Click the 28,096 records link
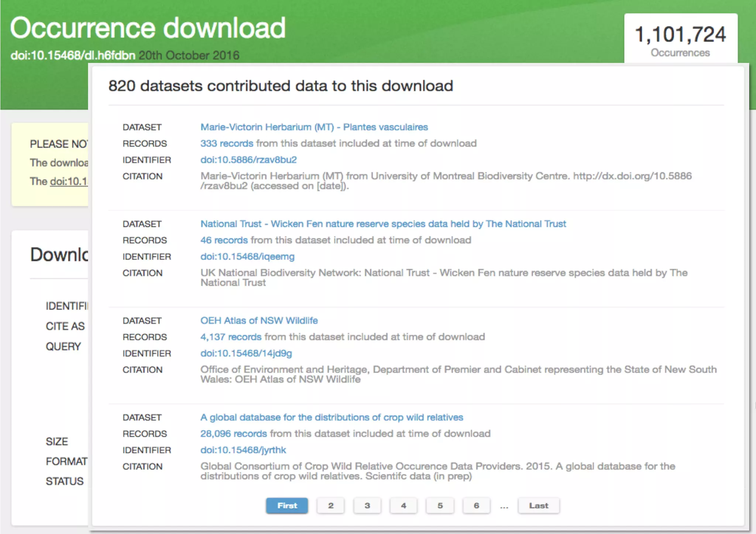The width and height of the screenshot is (756, 534). 233,434
